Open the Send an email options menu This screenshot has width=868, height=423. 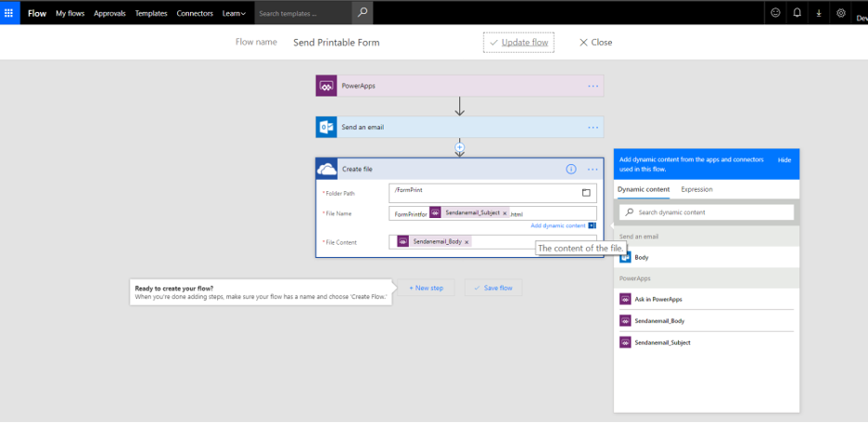click(593, 127)
